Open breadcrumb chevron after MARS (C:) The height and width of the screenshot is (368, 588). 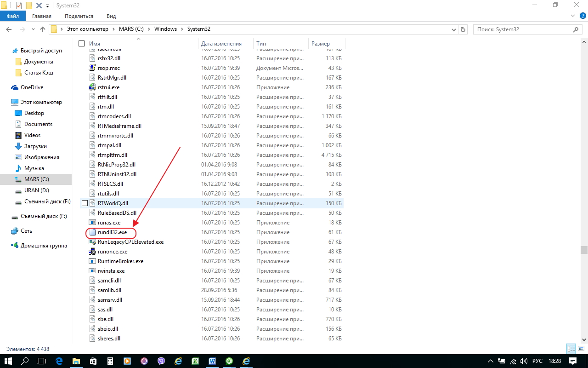point(148,29)
